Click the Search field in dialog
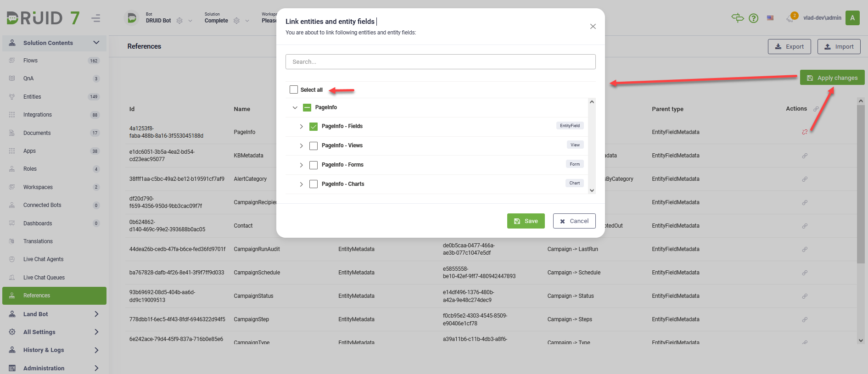This screenshot has height=374, width=868. [440, 62]
